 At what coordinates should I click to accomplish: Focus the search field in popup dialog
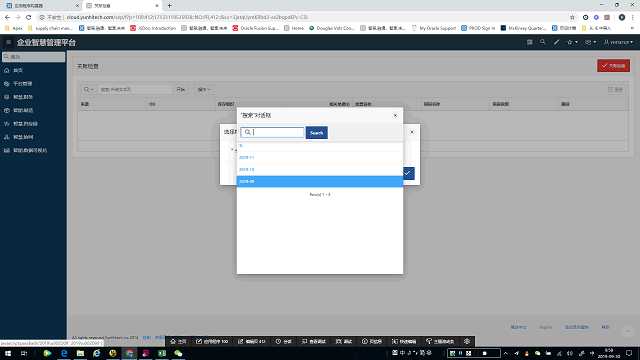(272, 132)
